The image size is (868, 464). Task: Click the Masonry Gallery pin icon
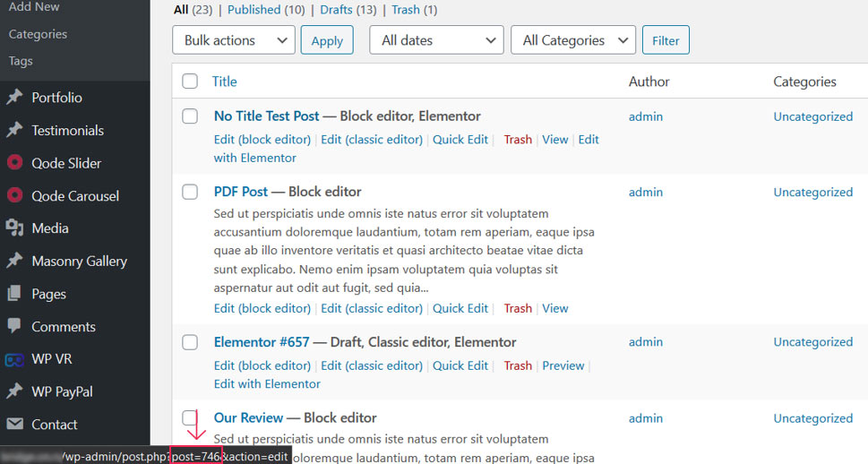14,262
